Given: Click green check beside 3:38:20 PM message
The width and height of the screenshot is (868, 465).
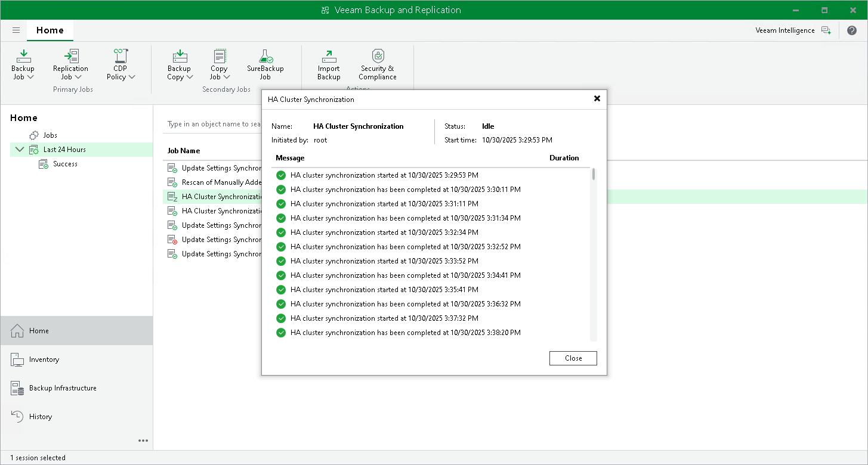Looking at the screenshot, I should pyautogui.click(x=281, y=333).
